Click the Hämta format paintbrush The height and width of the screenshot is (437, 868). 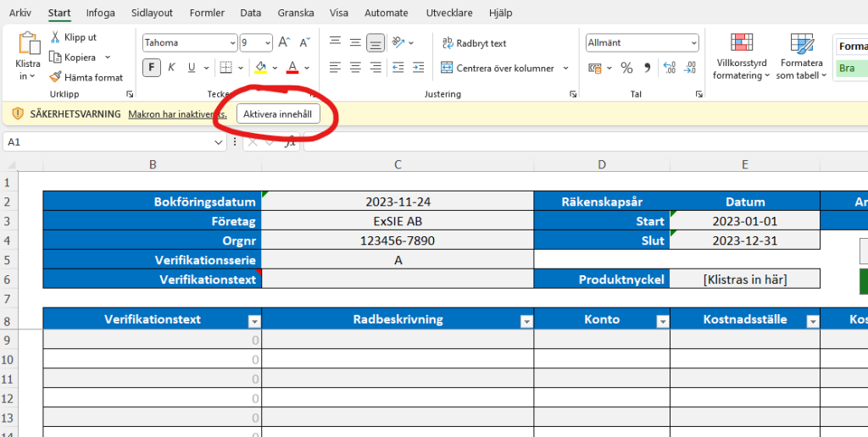click(x=56, y=77)
